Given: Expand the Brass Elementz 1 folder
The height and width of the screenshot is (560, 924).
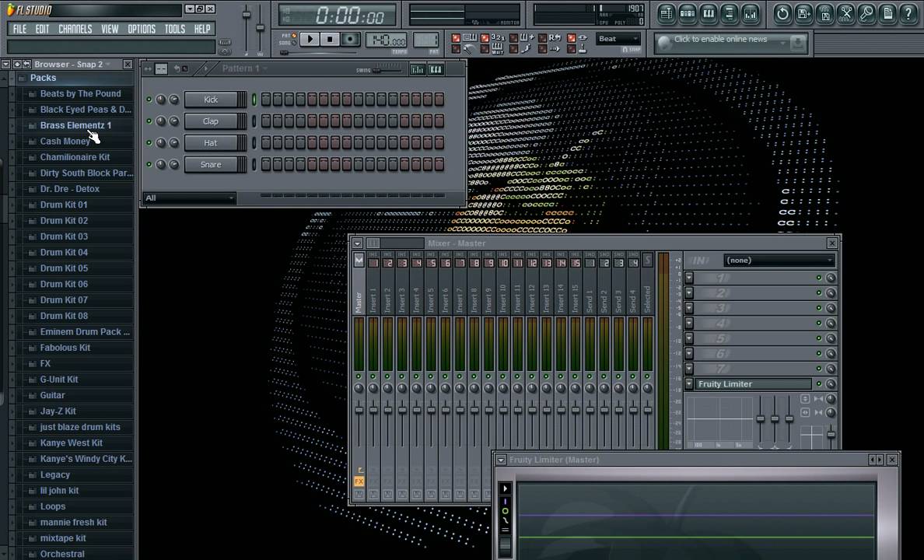Looking at the screenshot, I should [75, 125].
